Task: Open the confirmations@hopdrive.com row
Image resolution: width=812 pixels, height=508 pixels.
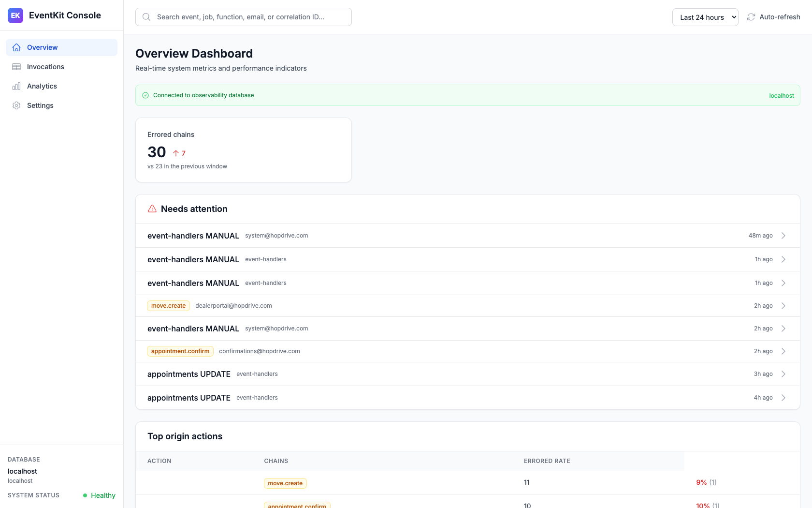Action: [x=467, y=351]
